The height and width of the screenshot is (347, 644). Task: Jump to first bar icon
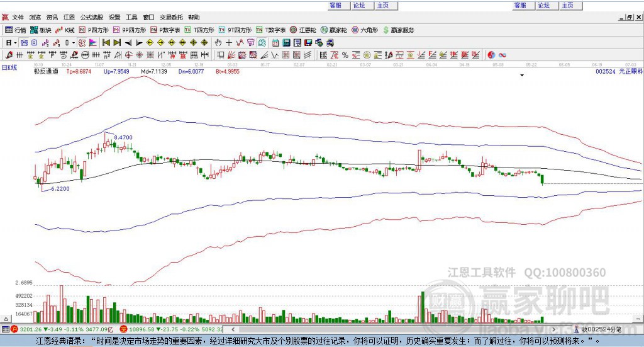coord(106,43)
